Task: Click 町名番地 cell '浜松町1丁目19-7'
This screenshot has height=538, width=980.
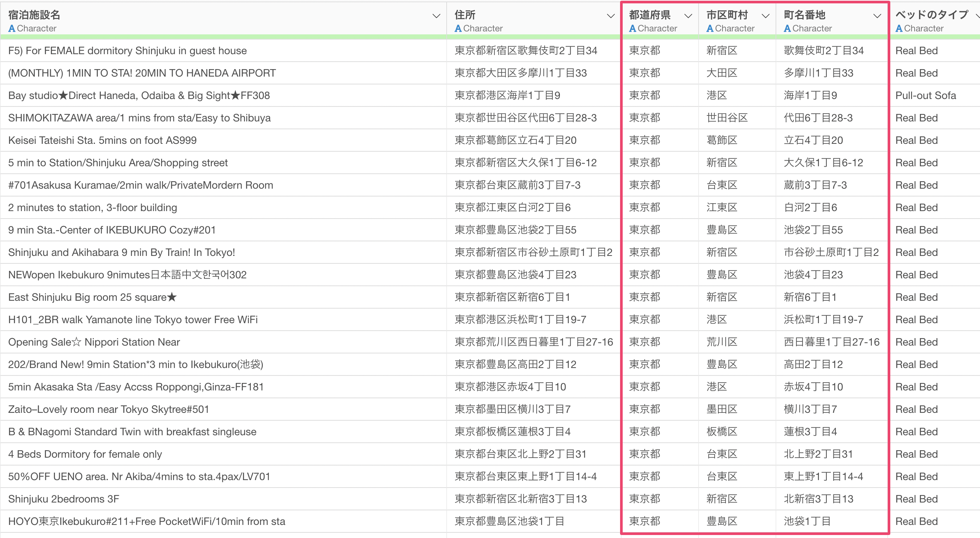Action: (832, 320)
